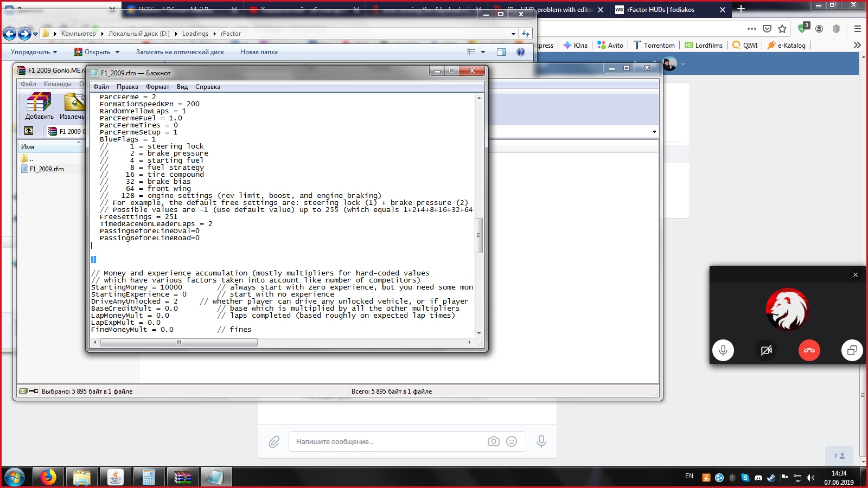Open the Правка menu in Notepad
The width and height of the screenshot is (868, 488).
tap(127, 87)
